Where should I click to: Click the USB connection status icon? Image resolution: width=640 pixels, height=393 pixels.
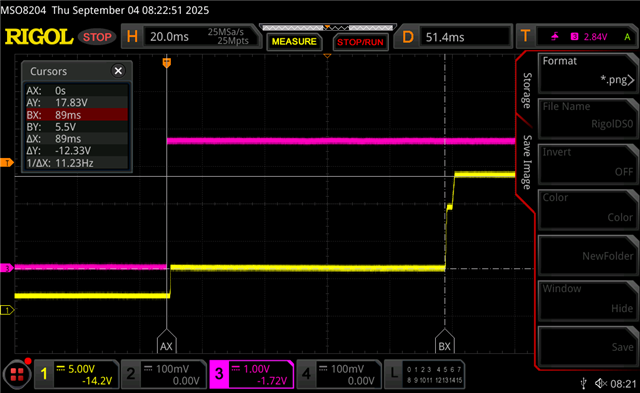(584, 383)
